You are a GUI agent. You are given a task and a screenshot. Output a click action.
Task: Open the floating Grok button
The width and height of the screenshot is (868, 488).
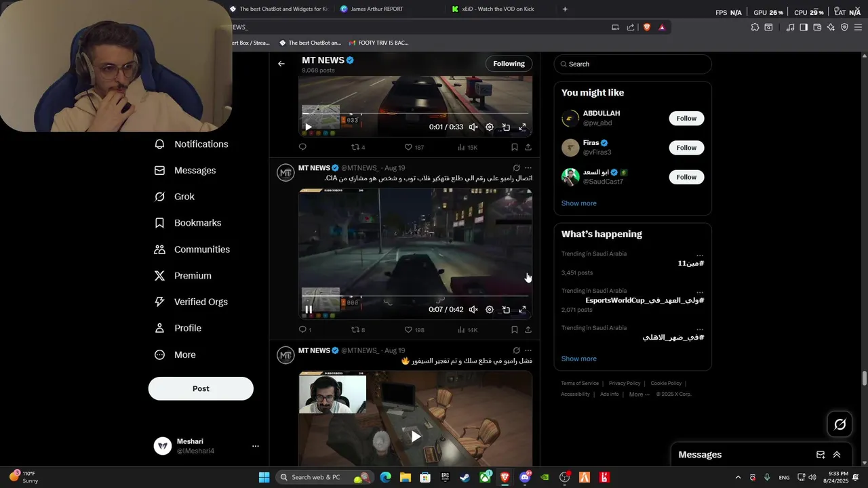pos(840,424)
